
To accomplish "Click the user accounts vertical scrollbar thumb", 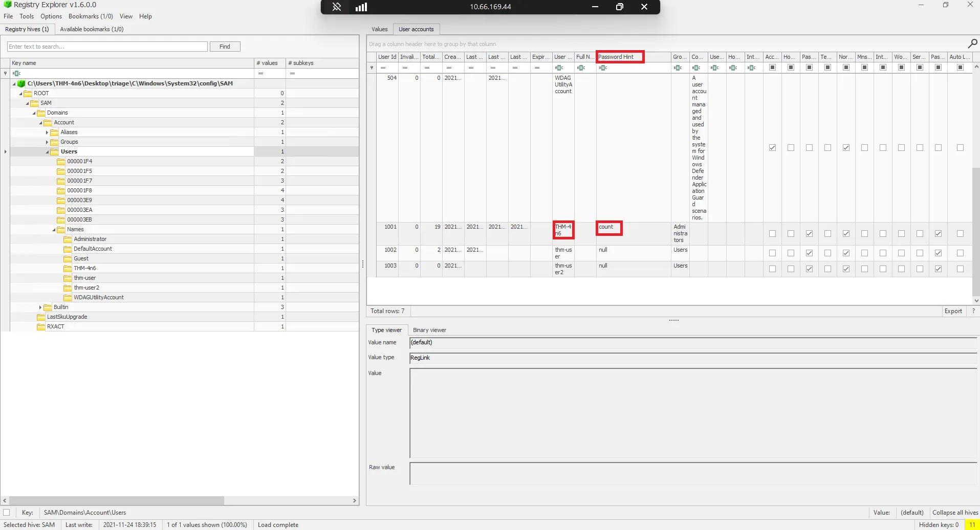I will tap(976, 231).
